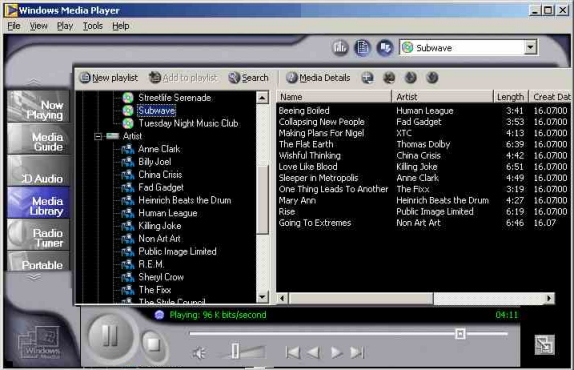This screenshot has width=574, height=370.
Task: Collapse the Artist tree node
Action: tap(98, 136)
